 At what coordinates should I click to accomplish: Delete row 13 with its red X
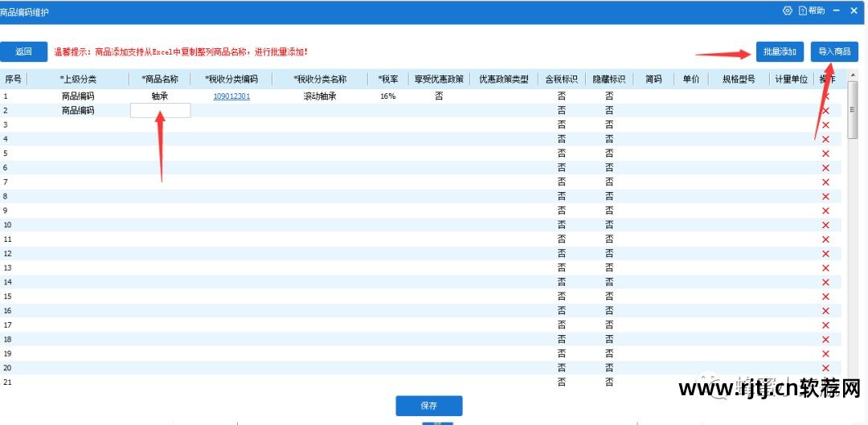(825, 268)
